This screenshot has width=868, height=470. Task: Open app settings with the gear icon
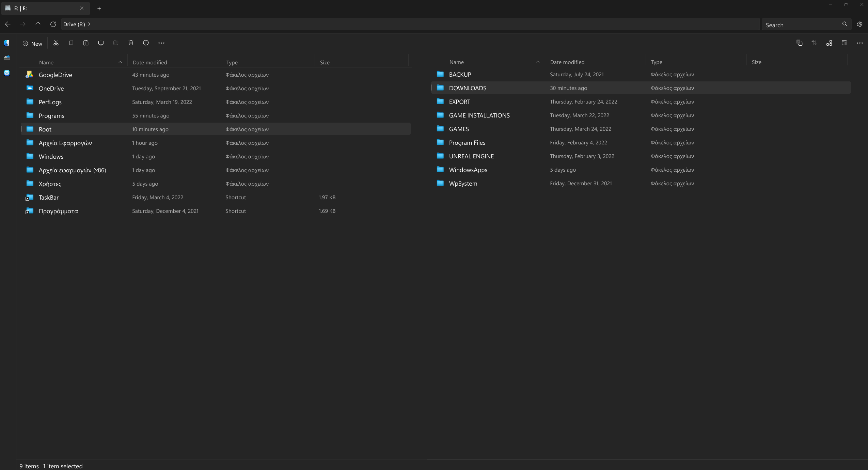coord(860,24)
